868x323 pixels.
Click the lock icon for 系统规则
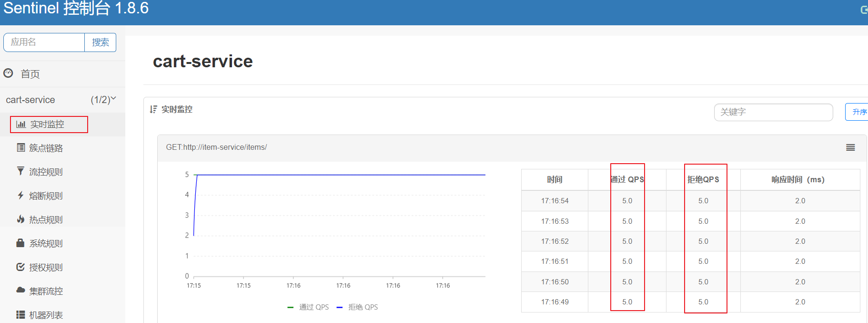click(20, 243)
